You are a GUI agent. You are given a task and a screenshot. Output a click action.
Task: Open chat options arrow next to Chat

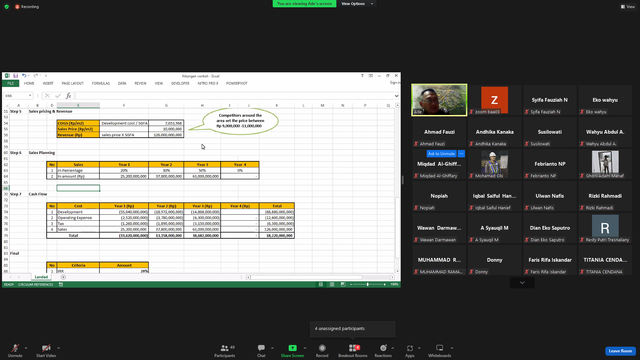(272, 348)
